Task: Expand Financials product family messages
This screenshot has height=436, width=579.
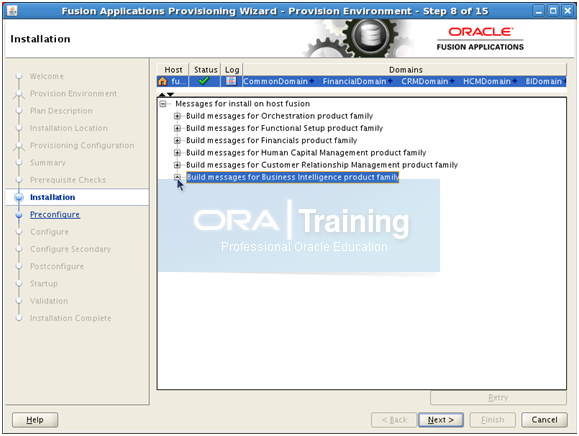Action: [x=177, y=141]
